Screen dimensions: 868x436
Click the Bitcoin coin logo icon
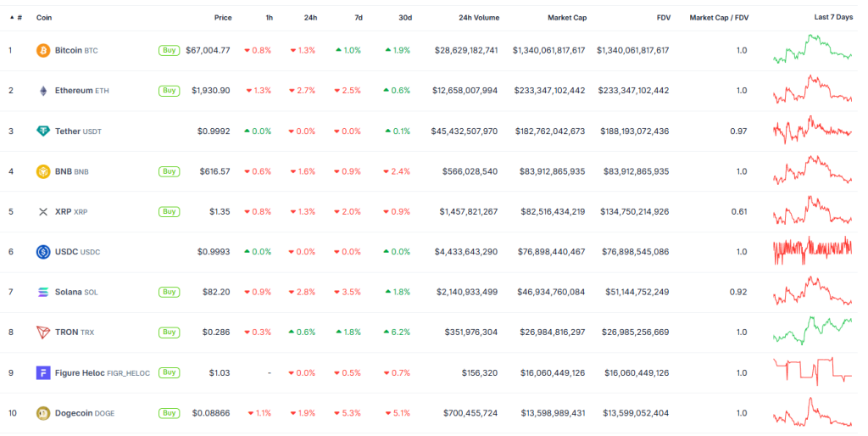click(43, 51)
